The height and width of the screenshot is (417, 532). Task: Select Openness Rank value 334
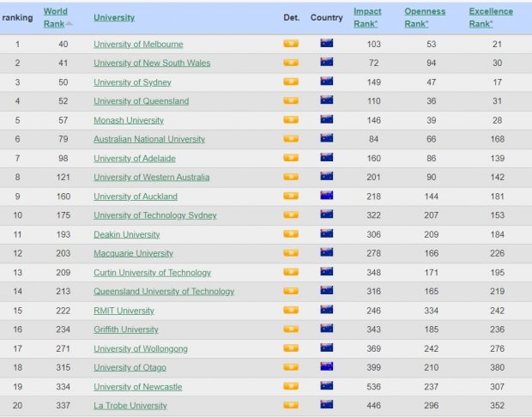[432, 311]
